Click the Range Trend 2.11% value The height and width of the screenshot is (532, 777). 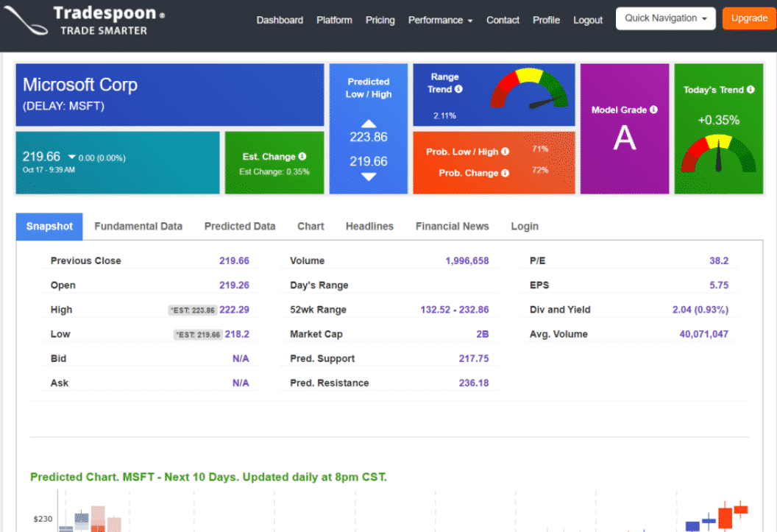444,116
